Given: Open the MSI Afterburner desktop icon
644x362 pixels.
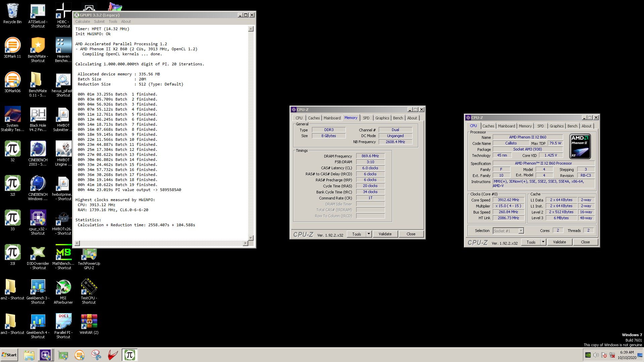Looking at the screenshot, I should pyautogui.click(x=63, y=292).
